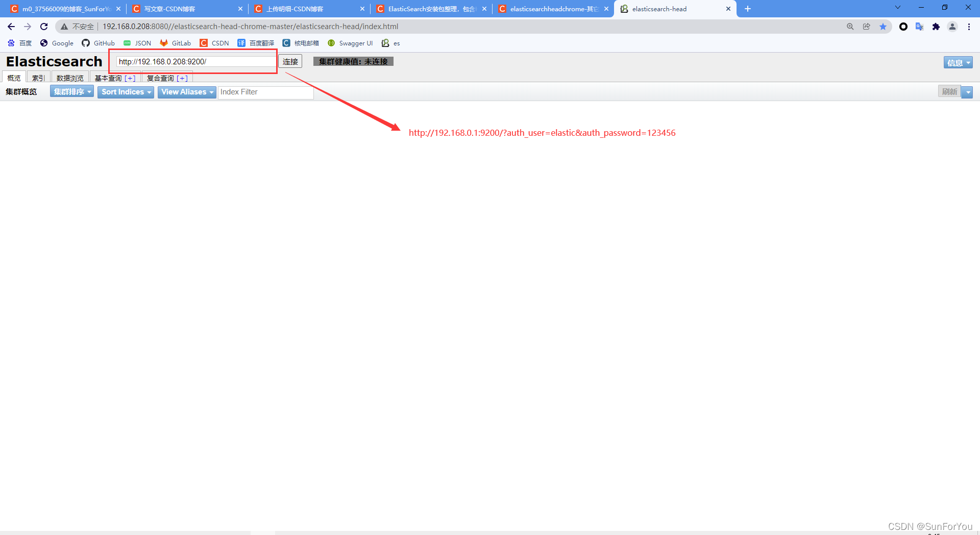This screenshot has height=535, width=980.
Task: Open a new browser tab
Action: pyautogui.click(x=748, y=9)
